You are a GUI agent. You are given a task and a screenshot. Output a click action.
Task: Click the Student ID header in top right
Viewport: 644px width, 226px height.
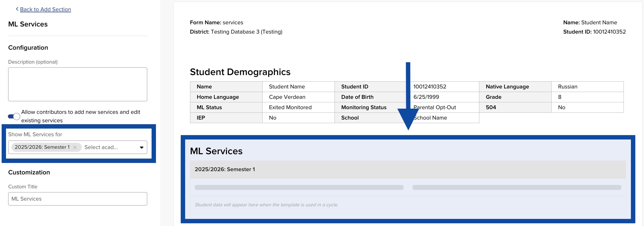click(x=594, y=32)
